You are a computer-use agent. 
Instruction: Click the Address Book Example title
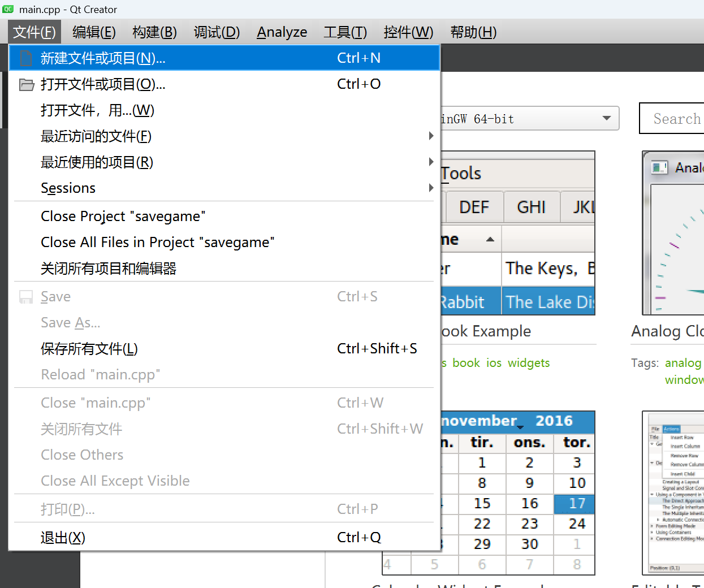point(486,331)
